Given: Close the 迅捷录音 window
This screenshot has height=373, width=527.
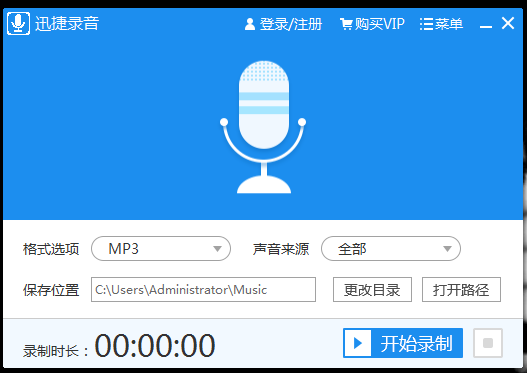Looking at the screenshot, I should point(508,24).
